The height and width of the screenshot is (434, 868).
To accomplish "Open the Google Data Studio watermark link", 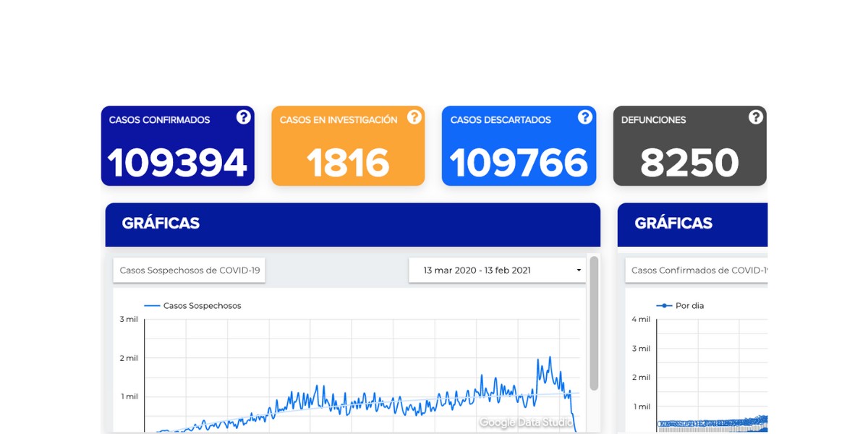I will pos(526,422).
